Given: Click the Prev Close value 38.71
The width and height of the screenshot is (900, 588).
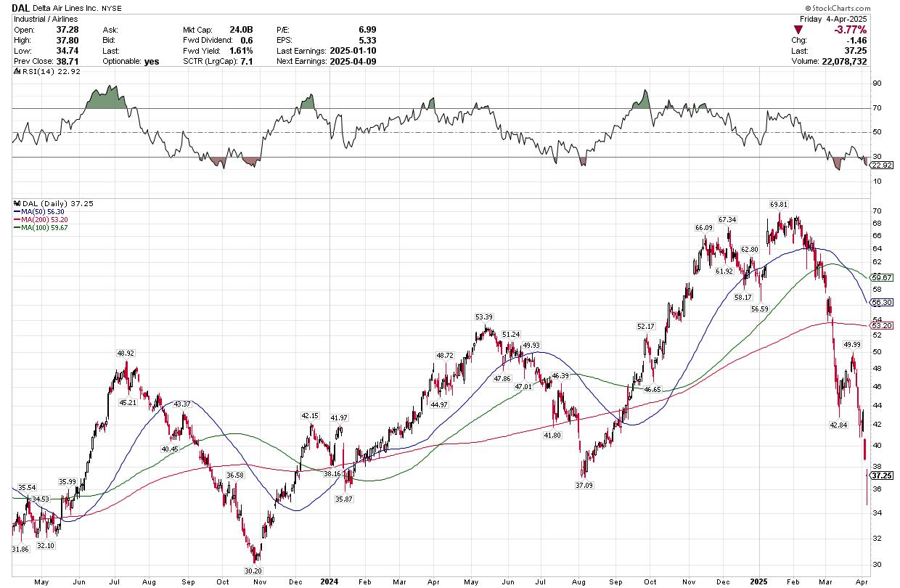Looking at the screenshot, I should coord(67,62).
